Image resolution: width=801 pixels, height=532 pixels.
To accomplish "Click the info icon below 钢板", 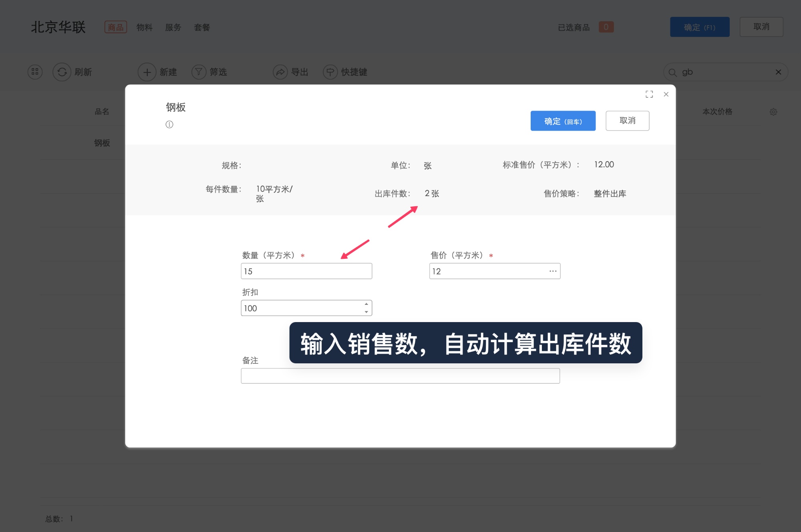I will tap(169, 125).
